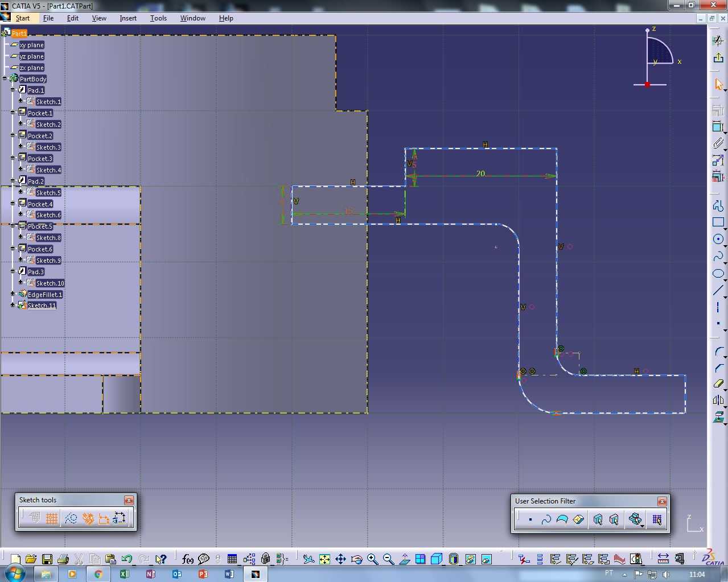Click the Exit workbench icon
The height and width of the screenshot is (582, 728).
(x=718, y=58)
